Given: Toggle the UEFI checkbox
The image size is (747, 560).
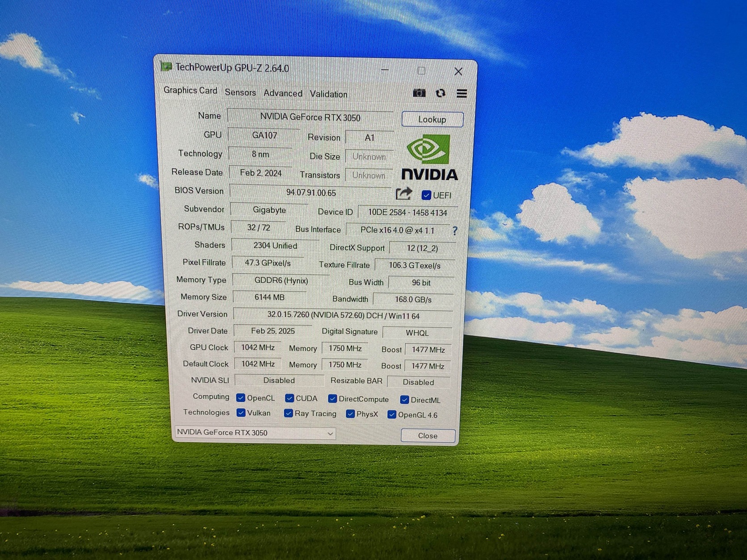Looking at the screenshot, I should pyautogui.click(x=426, y=195).
